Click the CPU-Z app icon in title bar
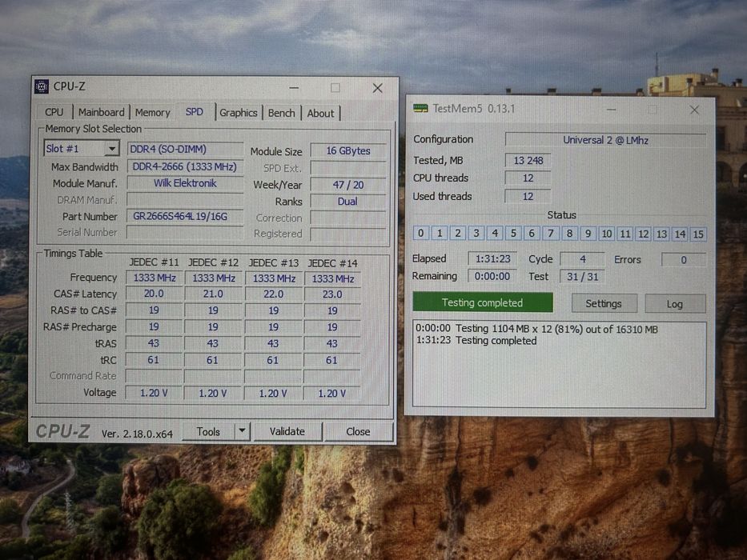This screenshot has height=560, width=747. coord(42,86)
